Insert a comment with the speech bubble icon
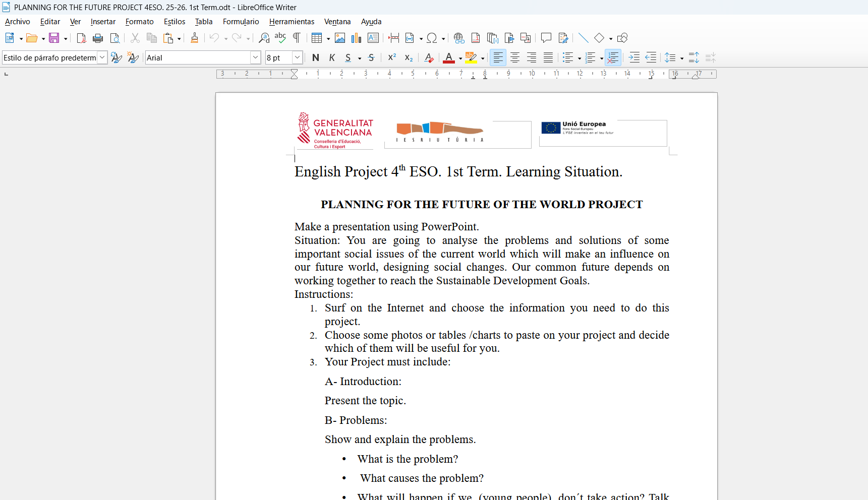Screen dimensions: 868x500 (546, 38)
